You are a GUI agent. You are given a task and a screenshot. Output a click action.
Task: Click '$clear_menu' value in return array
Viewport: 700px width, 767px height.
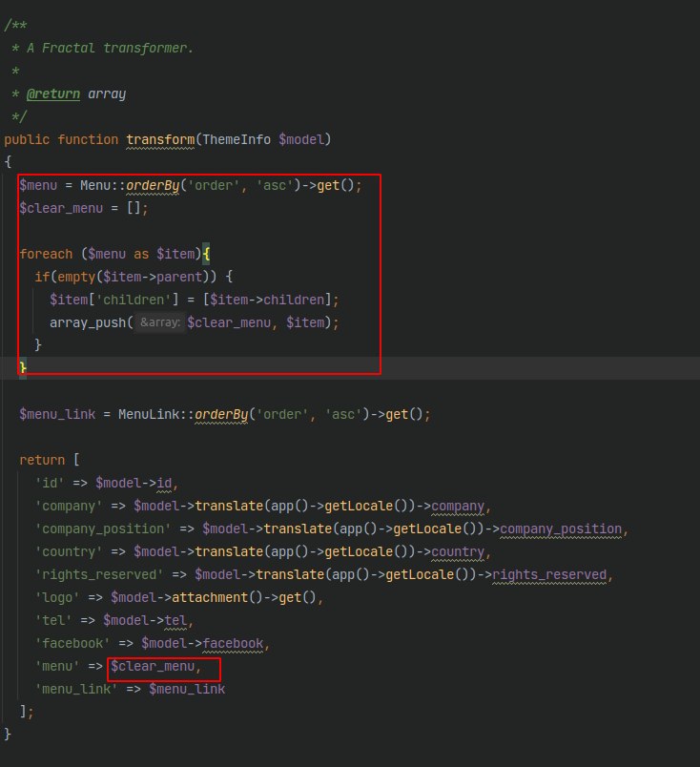153,667
